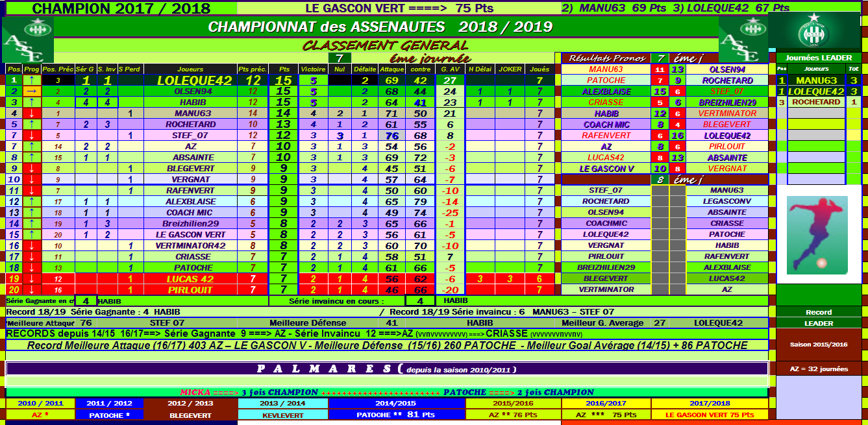868x425 pixels.
Task: Select LEGASCONV in the 8th day fixtures
Action: [x=728, y=202]
